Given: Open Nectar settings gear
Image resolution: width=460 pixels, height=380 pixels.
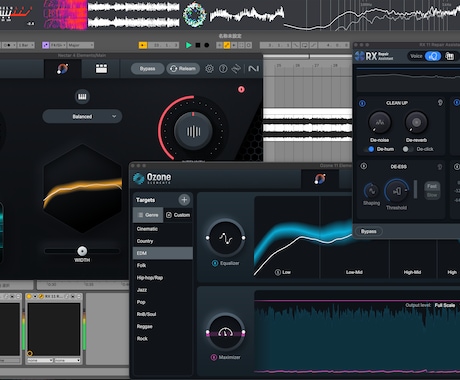Looking at the screenshot, I should tap(209, 69).
